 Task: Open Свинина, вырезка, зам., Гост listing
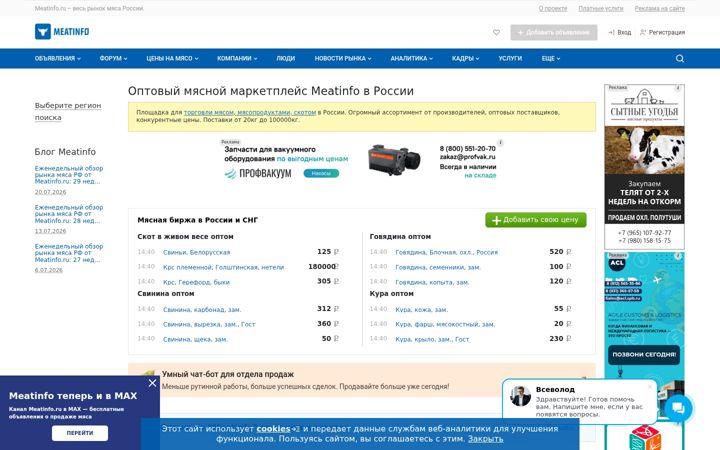click(209, 324)
